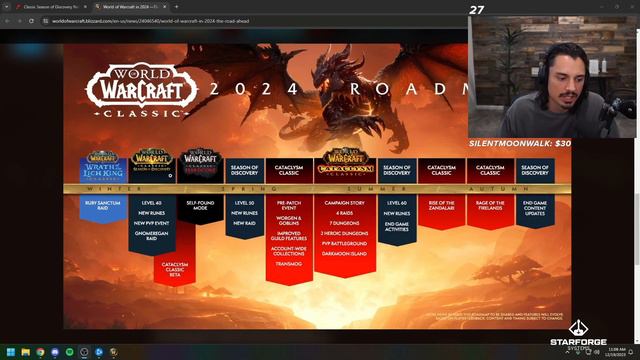Viewport: 640px width, 360px height.
Task: Go forward to the next page
Action: (x=19, y=21)
